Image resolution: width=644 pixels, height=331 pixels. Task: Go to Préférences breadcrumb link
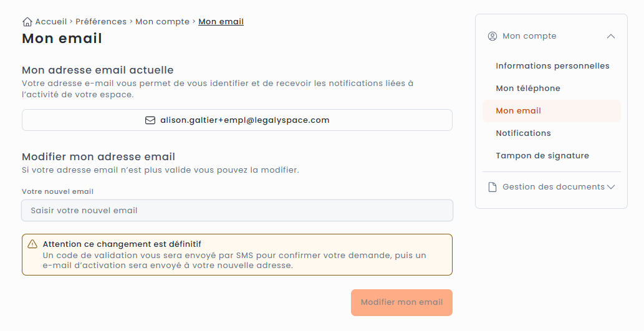(x=101, y=22)
